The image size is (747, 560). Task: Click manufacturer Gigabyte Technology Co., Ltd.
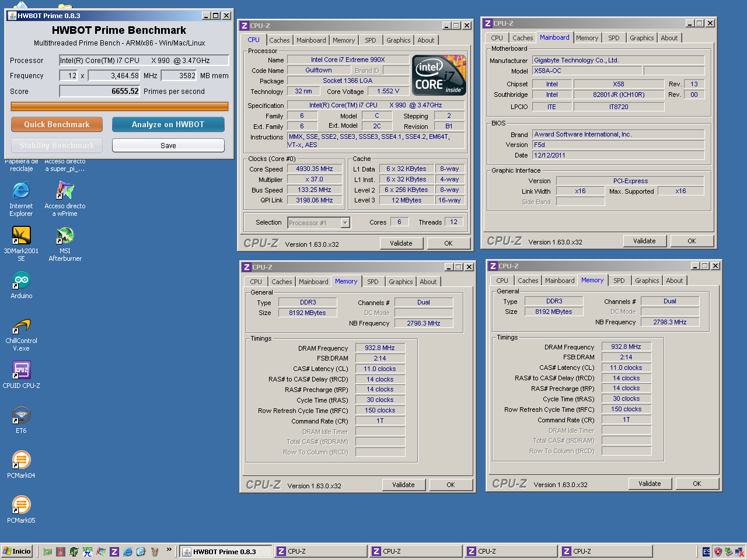click(618, 60)
